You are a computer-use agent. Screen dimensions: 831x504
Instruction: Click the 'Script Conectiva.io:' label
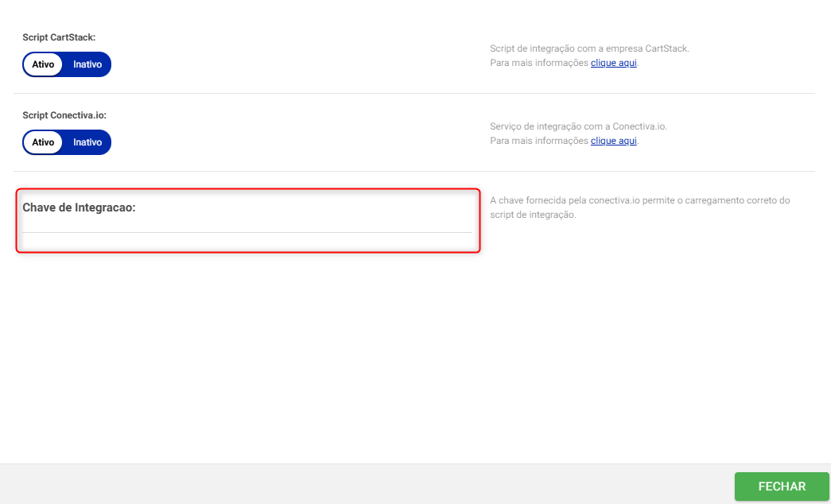tap(64, 115)
